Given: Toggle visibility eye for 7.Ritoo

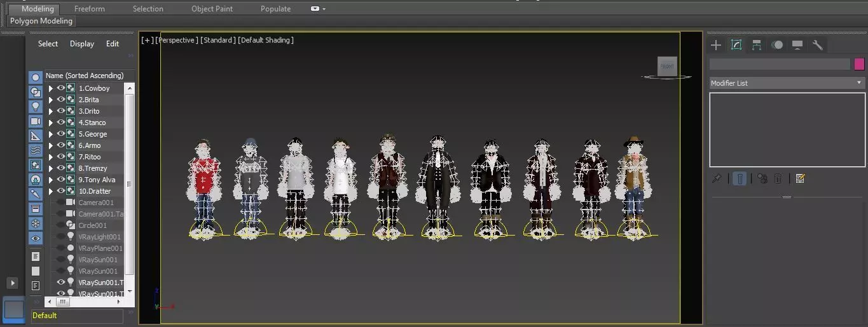Looking at the screenshot, I should [61, 157].
